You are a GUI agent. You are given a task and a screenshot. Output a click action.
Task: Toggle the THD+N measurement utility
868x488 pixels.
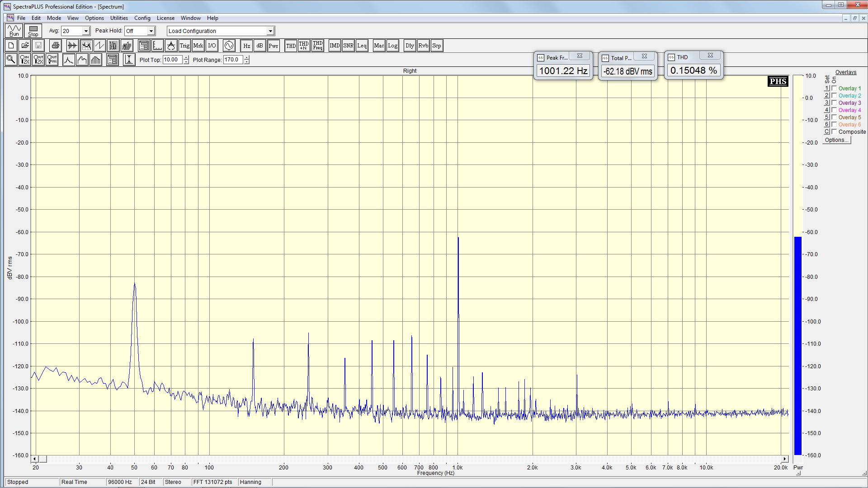coord(304,46)
